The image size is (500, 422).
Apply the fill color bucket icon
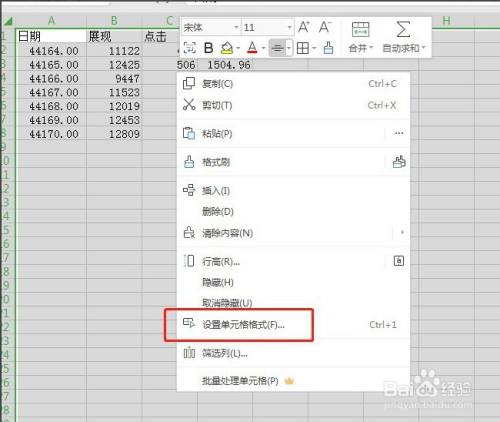click(227, 48)
